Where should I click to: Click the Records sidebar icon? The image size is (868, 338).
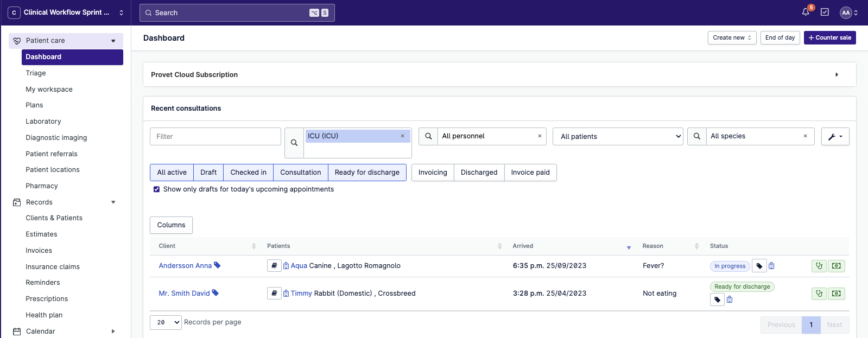17,202
